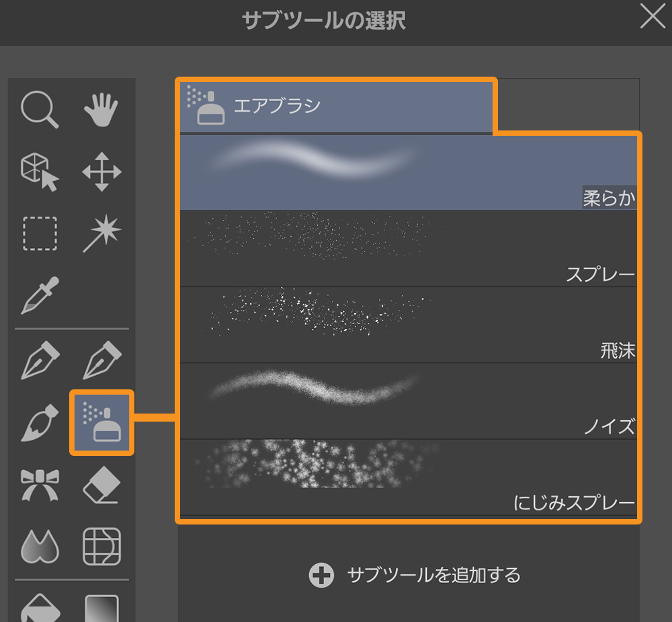Click the Airbrush tool icon in toolbar

(101, 423)
